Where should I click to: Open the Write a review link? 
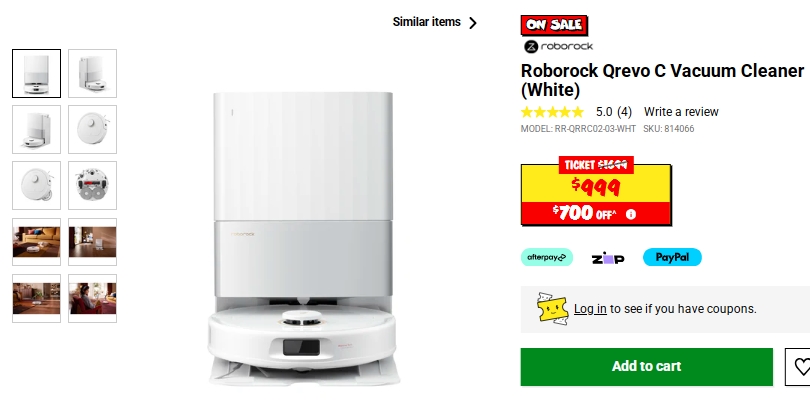(681, 112)
